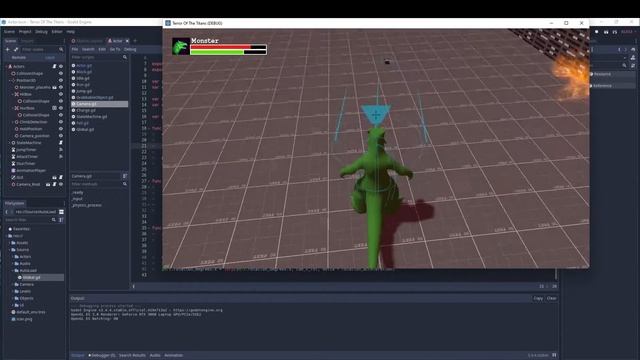Open Global.gd in script list
The image size is (640, 360).
tap(100, 129)
